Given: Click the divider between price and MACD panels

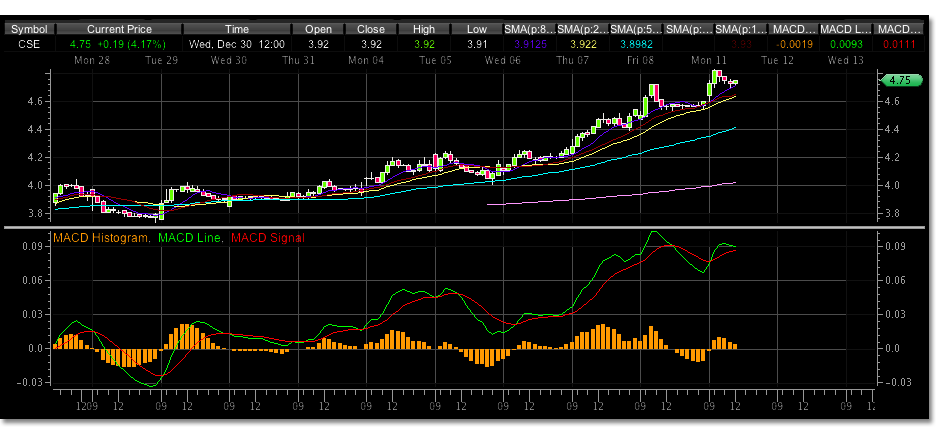Looking at the screenshot, I should point(472,227).
